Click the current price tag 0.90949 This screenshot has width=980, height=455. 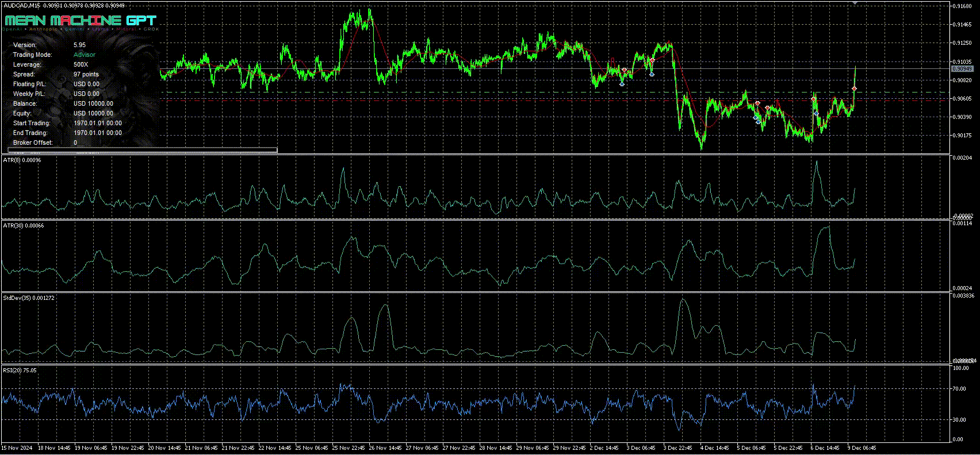coord(962,69)
